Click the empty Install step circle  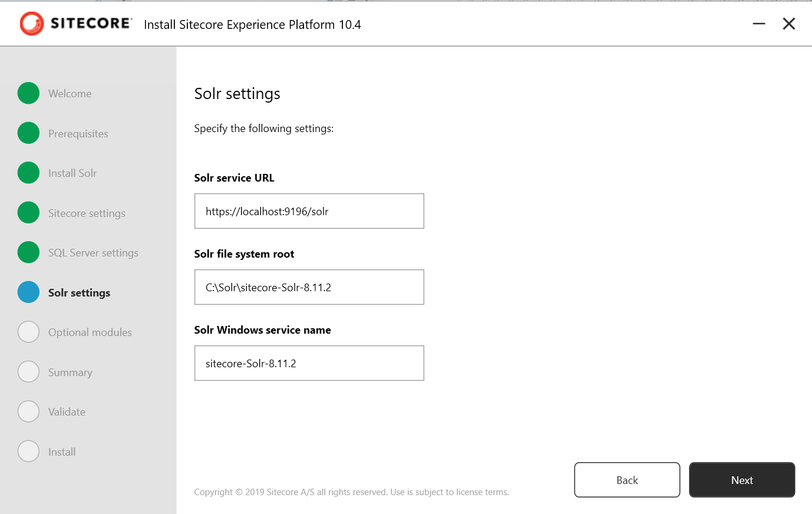click(28, 452)
